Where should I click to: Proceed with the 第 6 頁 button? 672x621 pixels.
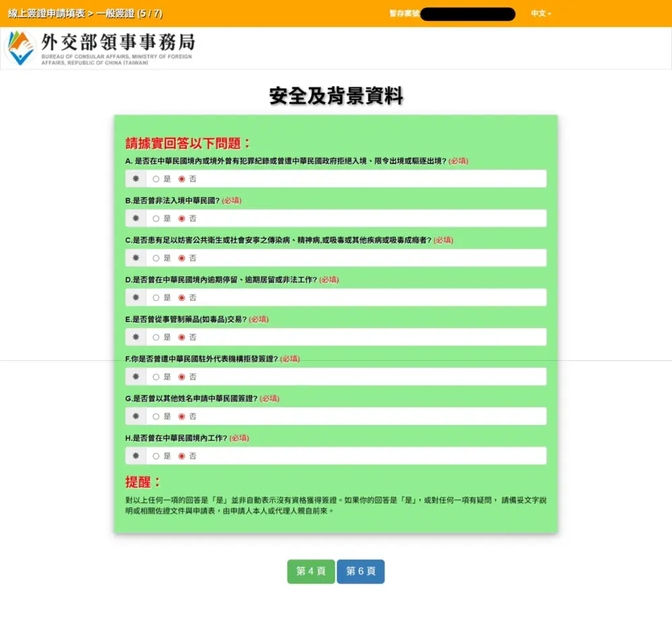pos(361,571)
